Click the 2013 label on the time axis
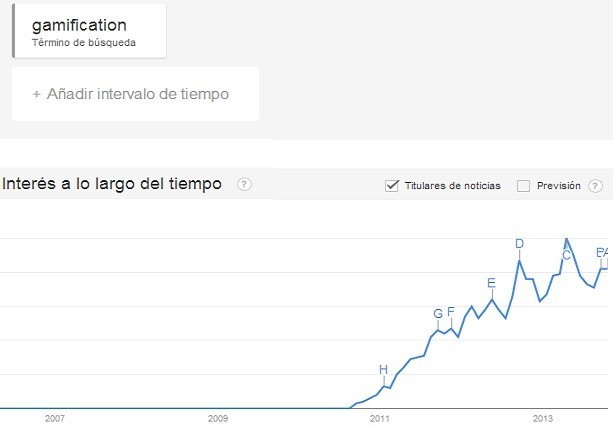This screenshot has height=427, width=615. point(542,417)
